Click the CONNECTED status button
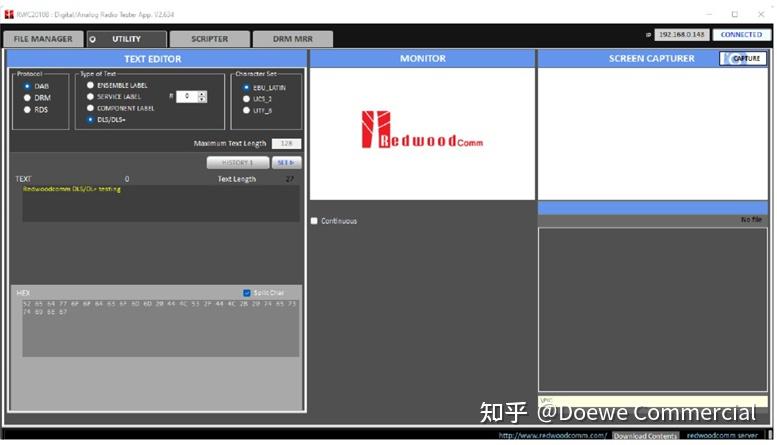The height and width of the screenshot is (445, 777). pos(741,35)
